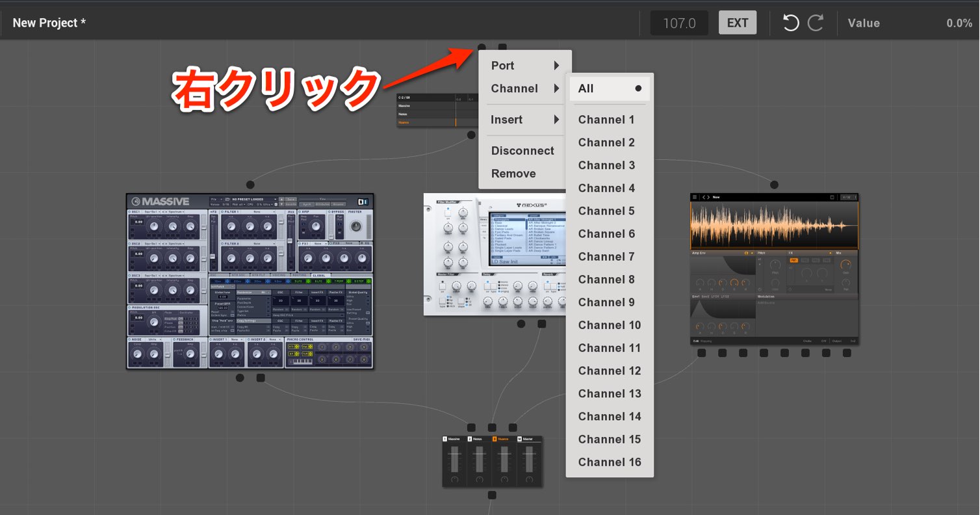Open Nuance sampler hamburger menu

pos(695,197)
